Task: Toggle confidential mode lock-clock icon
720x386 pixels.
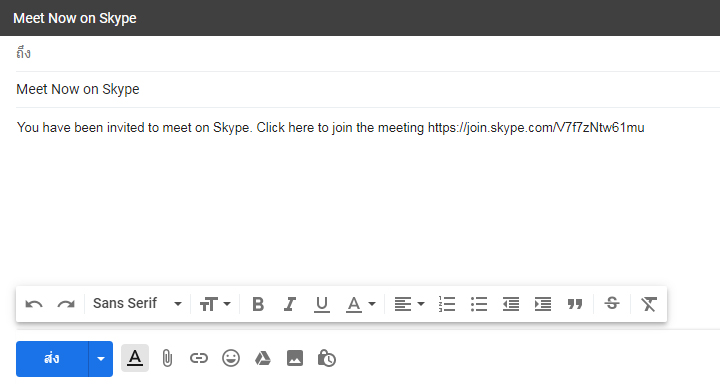Action: coord(326,358)
